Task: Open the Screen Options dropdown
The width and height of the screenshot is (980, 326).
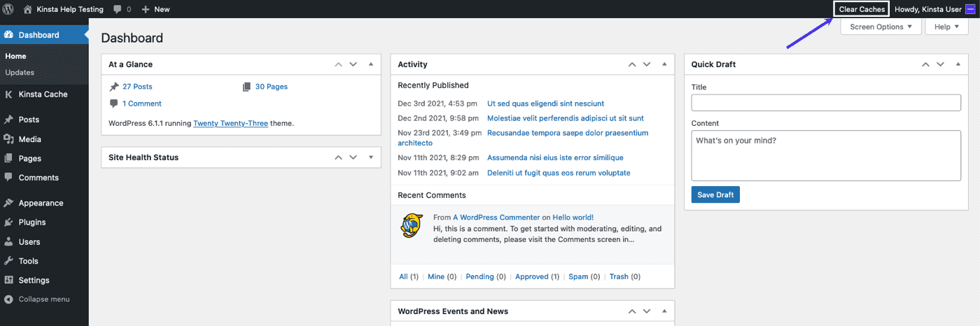Action: [x=881, y=27]
